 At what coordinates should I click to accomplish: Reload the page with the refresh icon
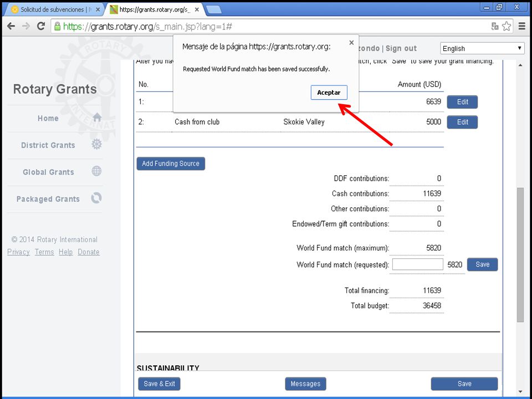click(41, 26)
